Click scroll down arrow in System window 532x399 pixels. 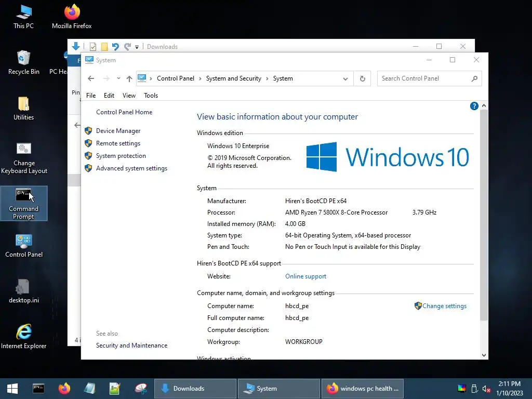[x=484, y=355]
